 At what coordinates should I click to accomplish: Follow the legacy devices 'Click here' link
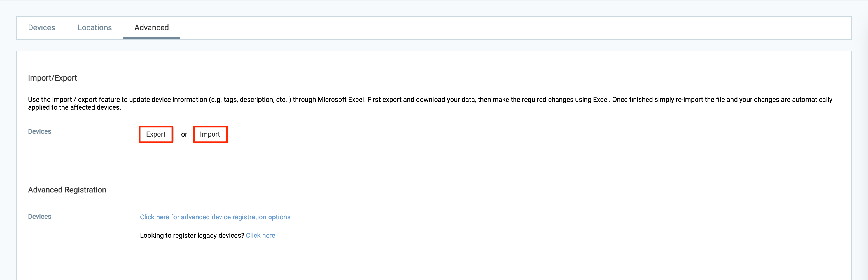coord(260,236)
